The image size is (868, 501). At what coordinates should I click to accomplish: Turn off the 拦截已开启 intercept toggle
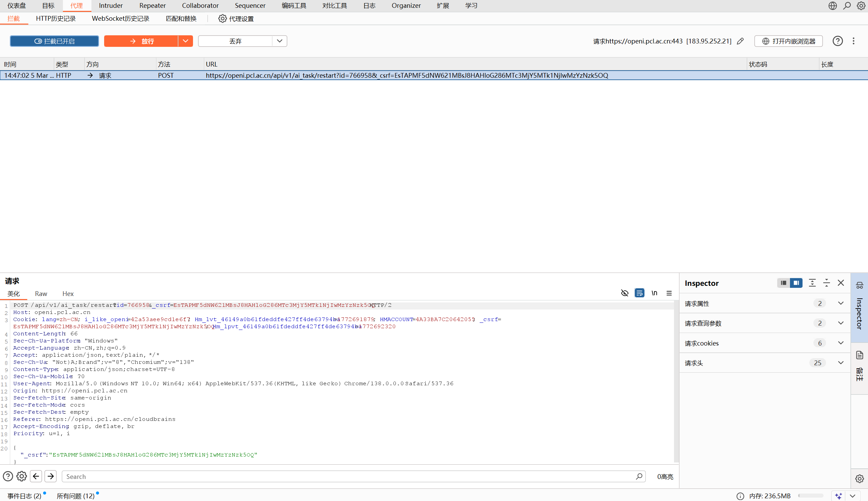54,41
